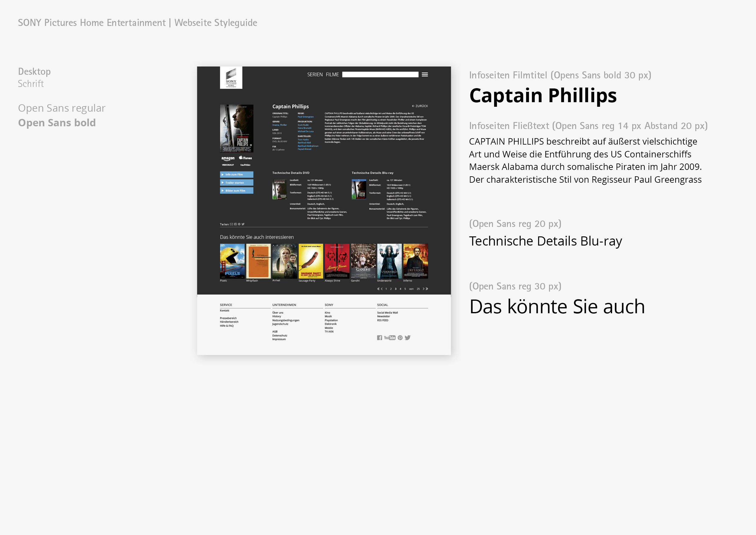
Task: Open Pinterest icon in footer
Action: click(x=400, y=338)
